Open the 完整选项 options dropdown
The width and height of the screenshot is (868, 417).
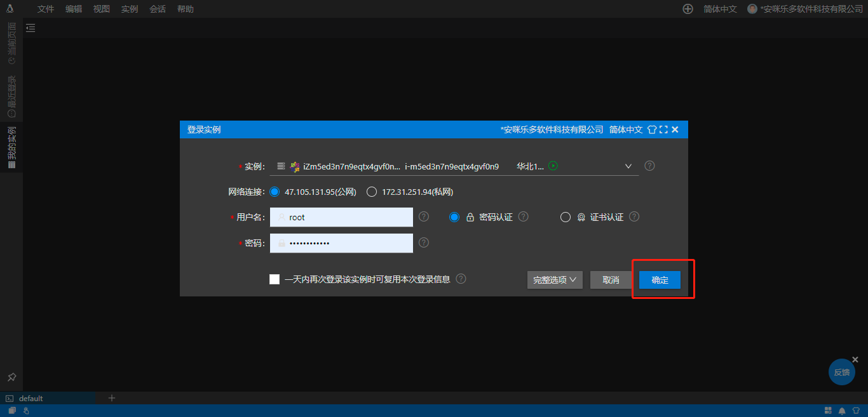(x=555, y=280)
